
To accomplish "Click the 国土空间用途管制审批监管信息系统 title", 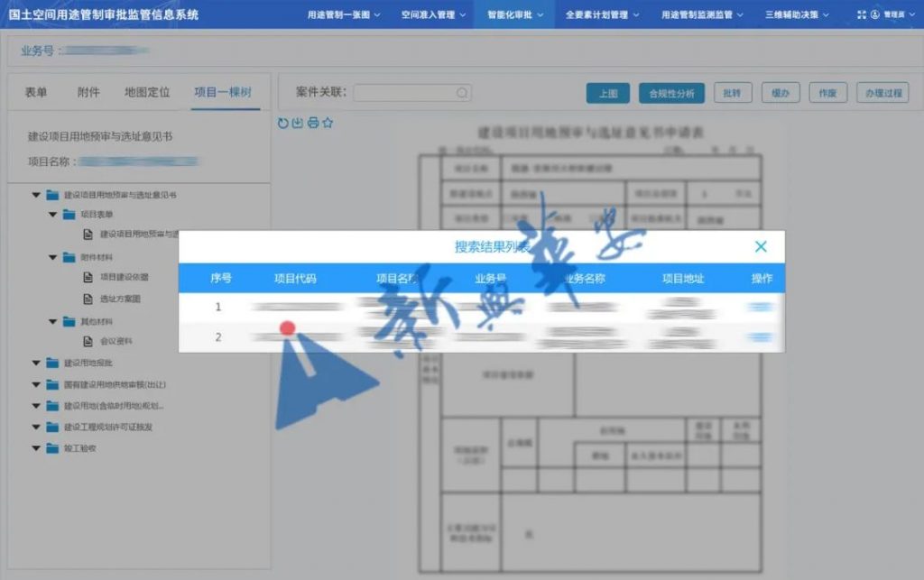I will pos(104,14).
